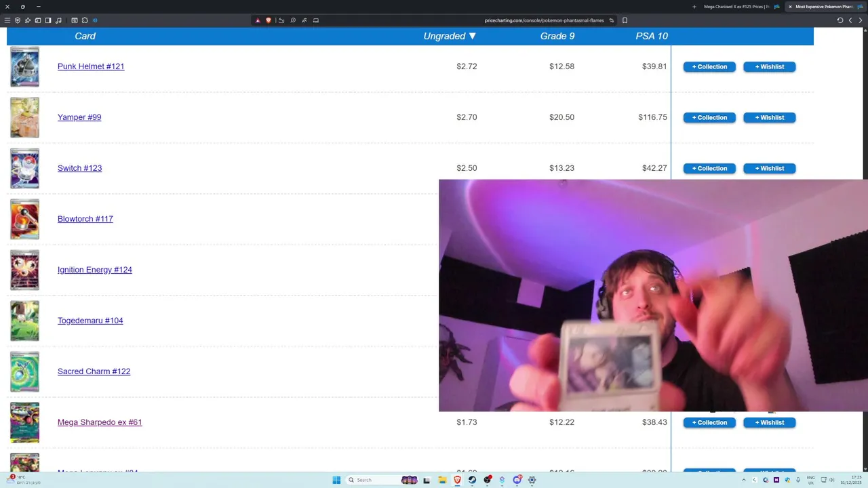Open the volume tray icon
Viewport: 868px width, 488px height.
pos(833,480)
